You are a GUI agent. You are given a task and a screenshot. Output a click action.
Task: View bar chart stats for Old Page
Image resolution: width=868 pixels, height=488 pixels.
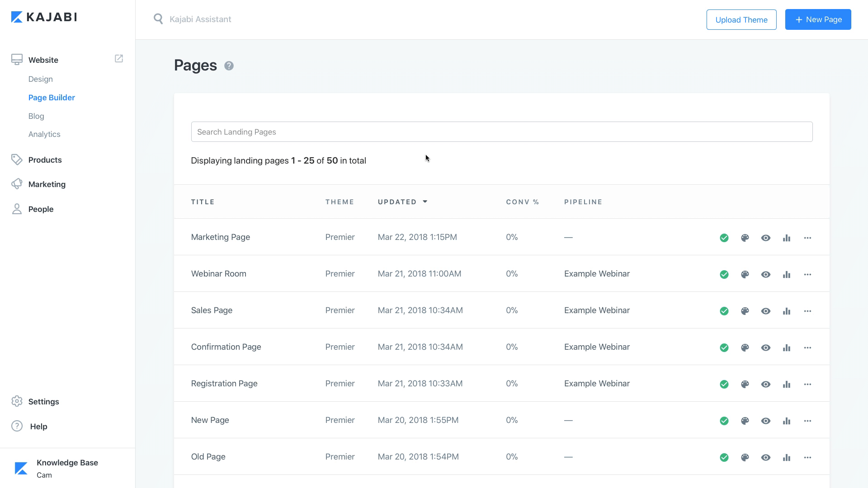pos(787,457)
